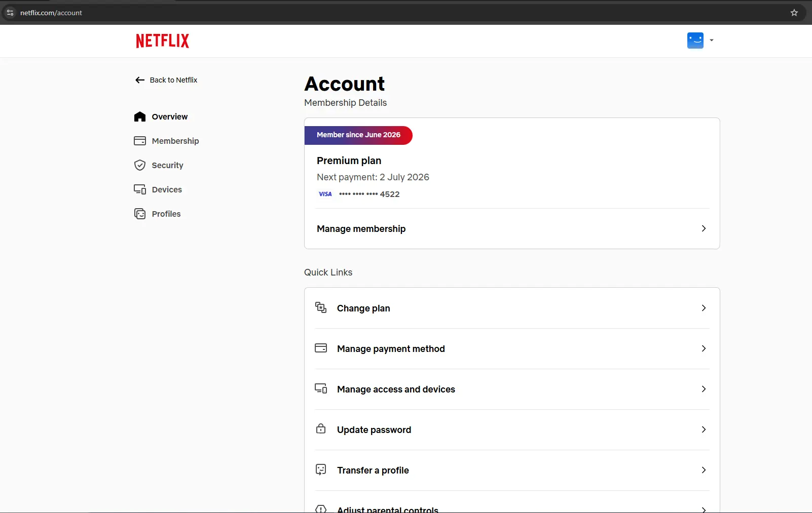Open Manage payment method
812x513 pixels.
(512, 348)
